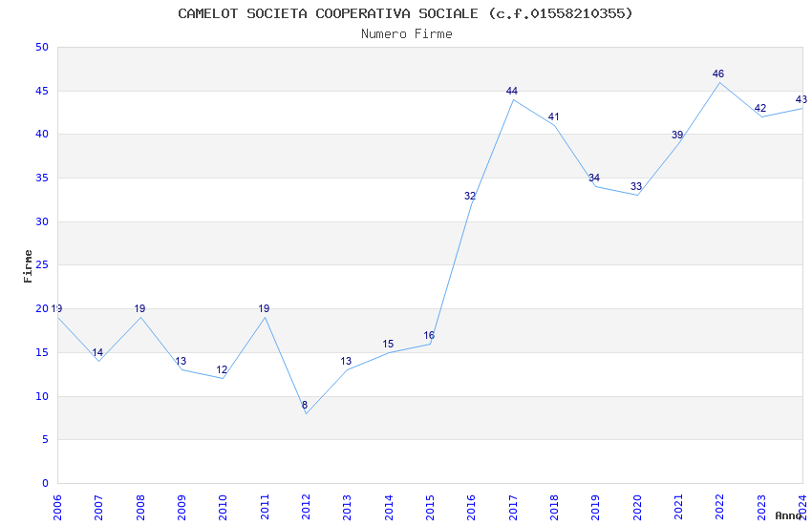Screen dimensions: 812x525
Task: Select the Numero Firme subtitle
Action: click(407, 34)
